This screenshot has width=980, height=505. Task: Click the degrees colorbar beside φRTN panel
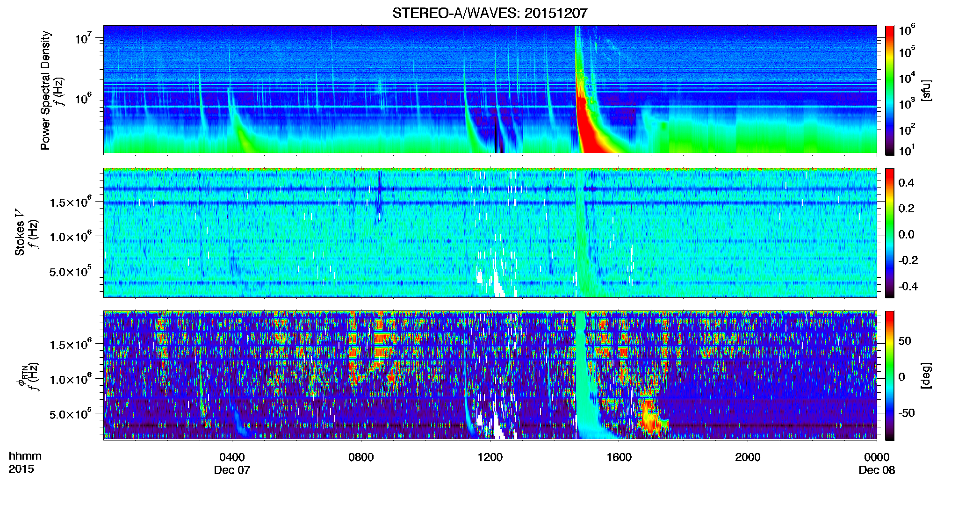(889, 375)
